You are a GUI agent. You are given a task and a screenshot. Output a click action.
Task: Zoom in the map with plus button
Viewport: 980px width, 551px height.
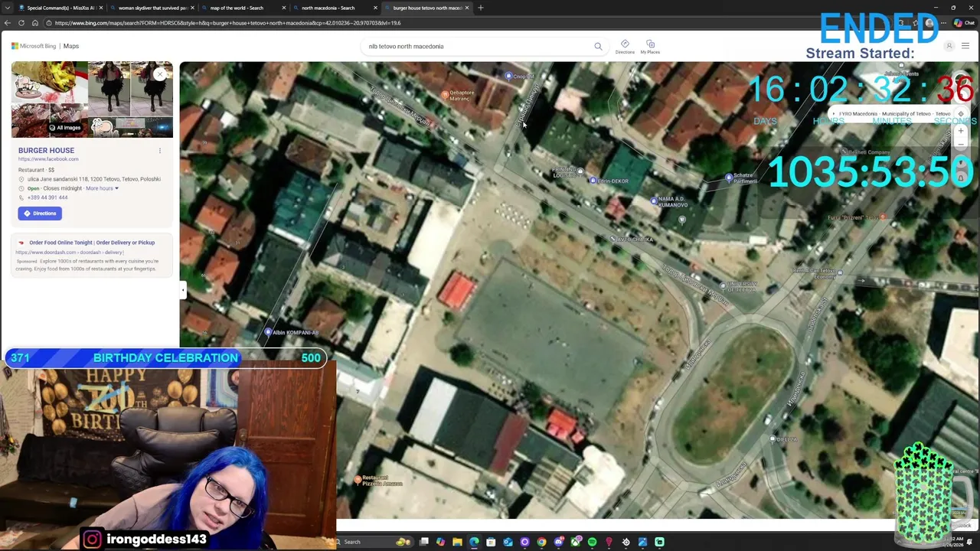tap(961, 131)
